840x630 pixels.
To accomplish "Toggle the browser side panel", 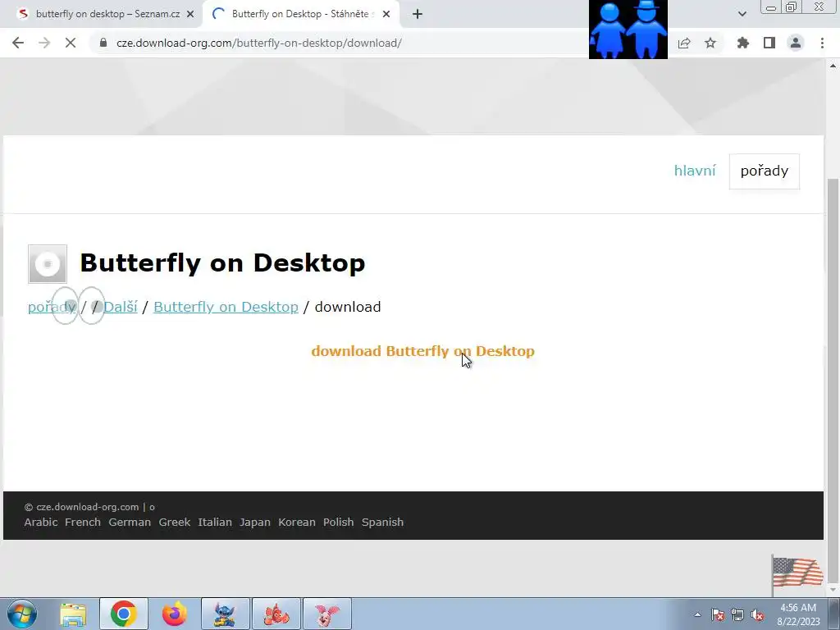I will tap(769, 43).
